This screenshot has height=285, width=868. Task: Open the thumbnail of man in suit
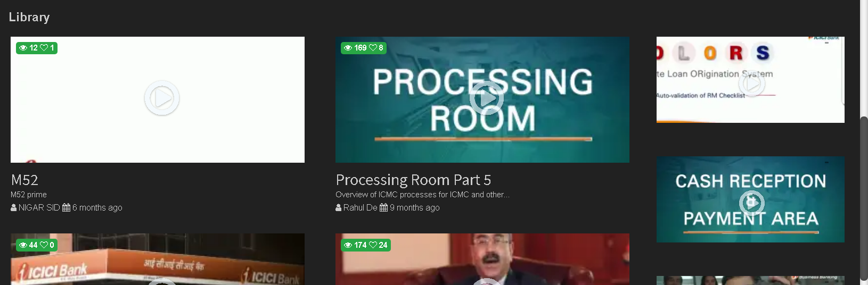482,259
